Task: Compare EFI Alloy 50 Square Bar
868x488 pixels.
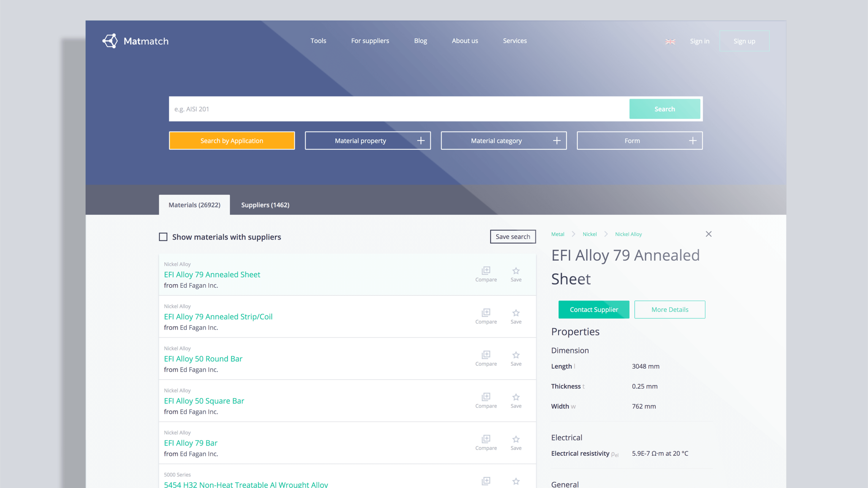Action: (486, 401)
